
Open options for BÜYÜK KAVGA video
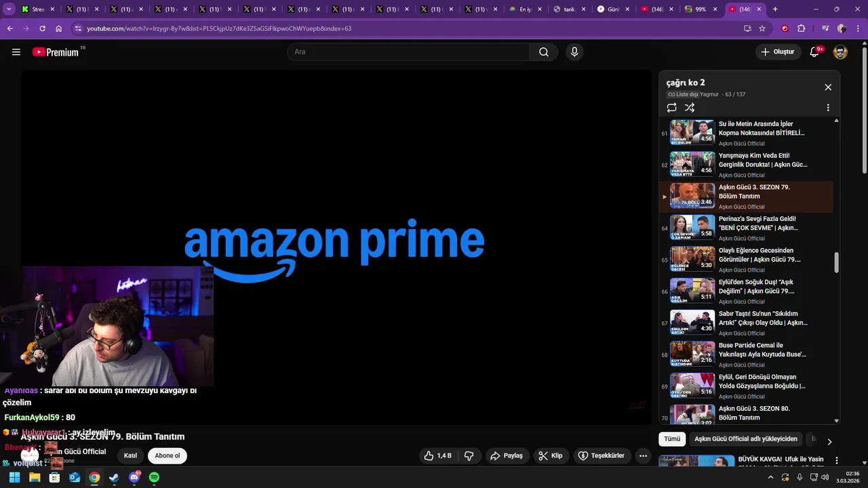click(x=837, y=460)
